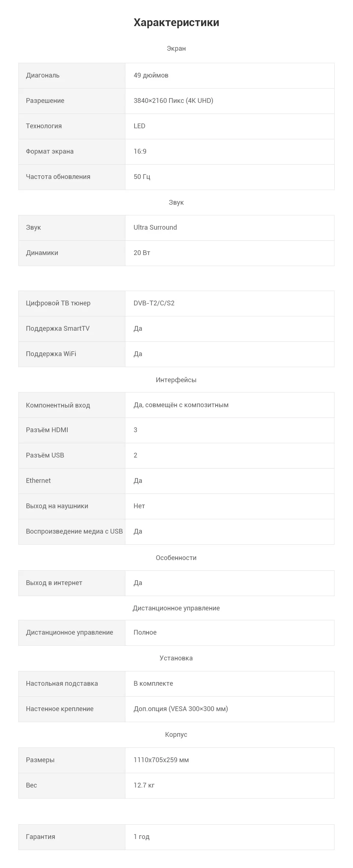353x868 pixels.
Task: Click the Характеристики heading
Action: coord(176,22)
